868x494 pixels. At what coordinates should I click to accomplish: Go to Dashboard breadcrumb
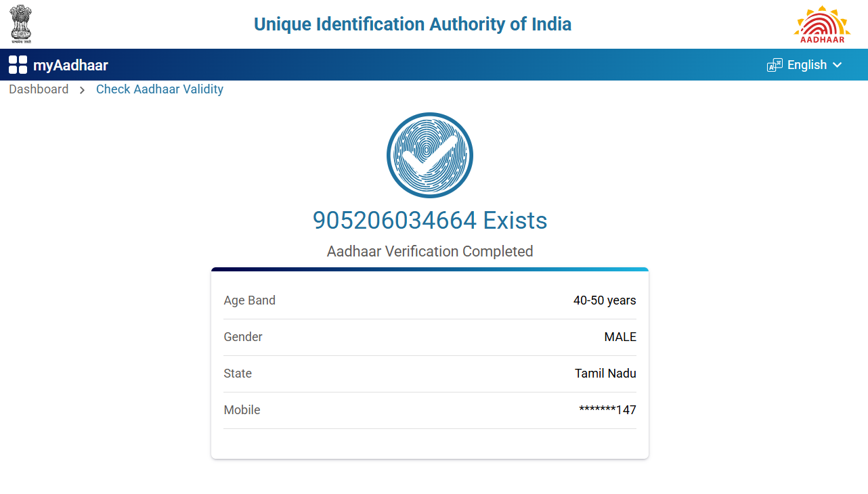pyautogui.click(x=39, y=89)
